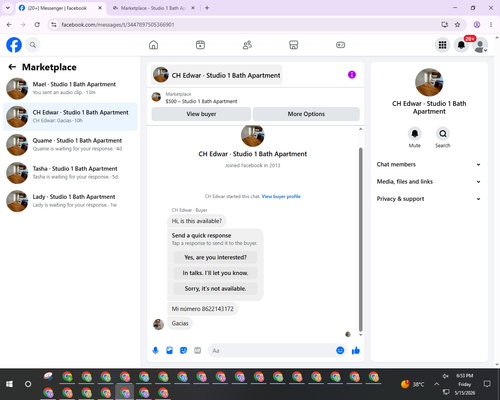Send a thumbs-up like
Screen dimensions: 500x400
[356, 350]
